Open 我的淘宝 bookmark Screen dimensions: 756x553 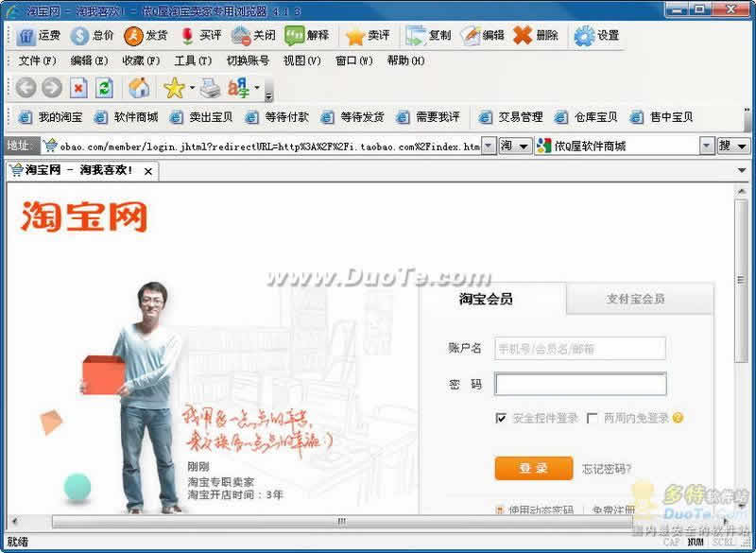(51, 117)
